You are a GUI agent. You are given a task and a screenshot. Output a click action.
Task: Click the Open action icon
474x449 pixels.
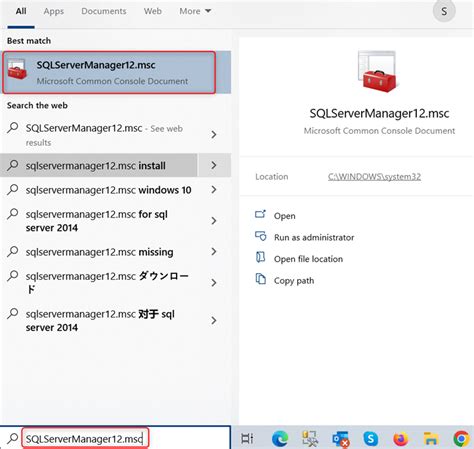tap(260, 214)
